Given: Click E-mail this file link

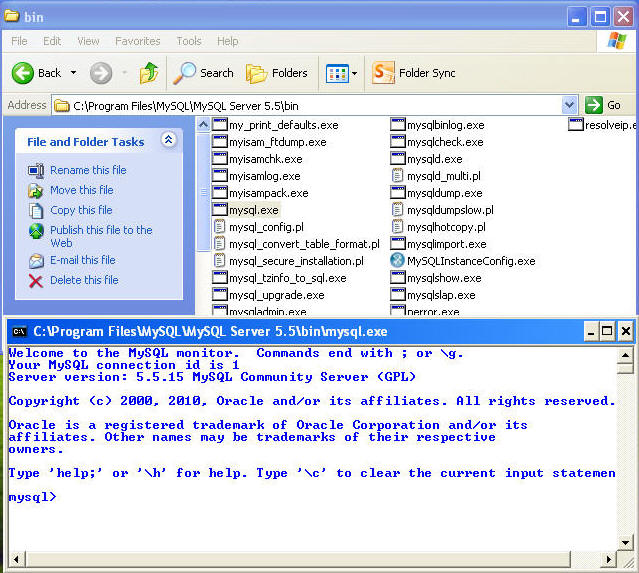Looking at the screenshot, I should (83, 260).
